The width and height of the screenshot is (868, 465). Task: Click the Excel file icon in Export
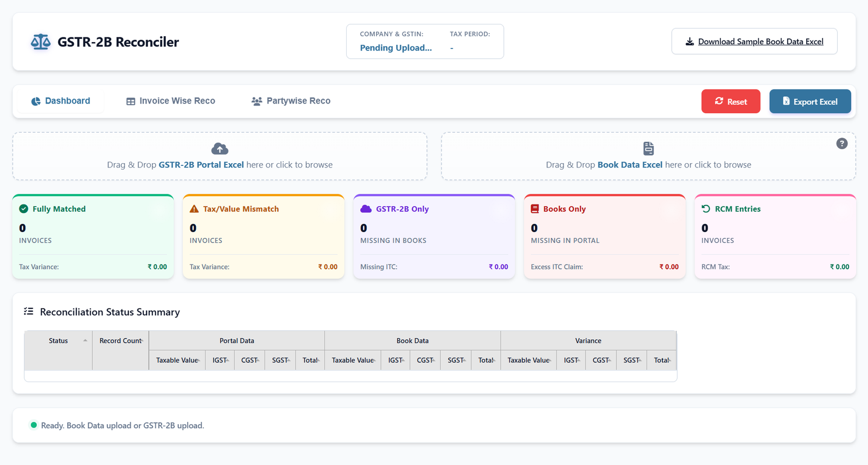tap(786, 101)
